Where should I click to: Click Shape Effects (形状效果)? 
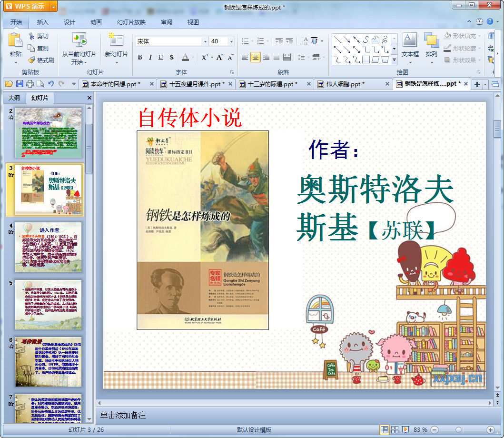[463, 60]
